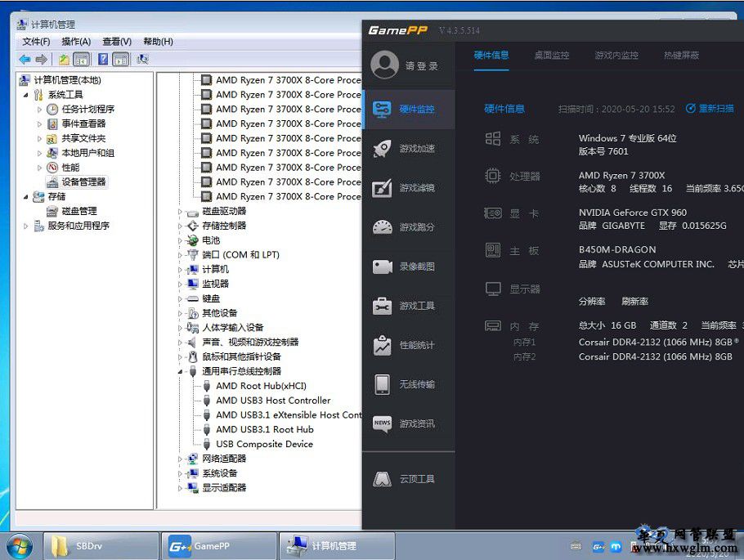Select 计算机管理(本地) root node
This screenshot has height=560, width=744.
pos(67,80)
